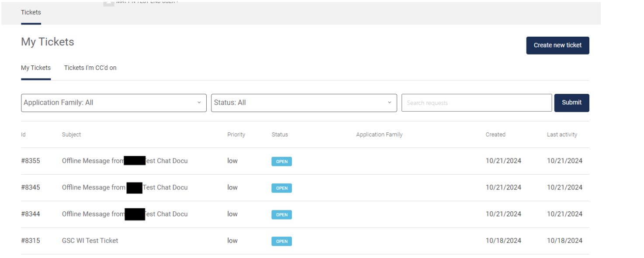Click the OPEN badge on ticket #8344
This screenshot has width=644, height=258.
(282, 215)
